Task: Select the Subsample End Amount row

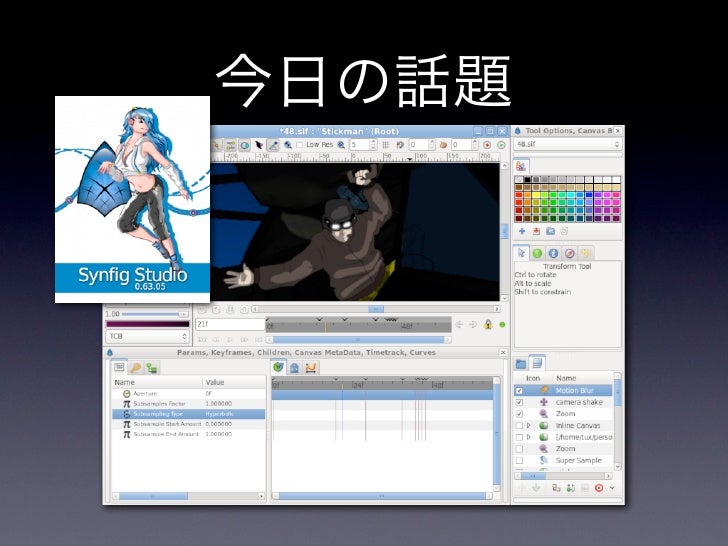Action: click(188, 434)
